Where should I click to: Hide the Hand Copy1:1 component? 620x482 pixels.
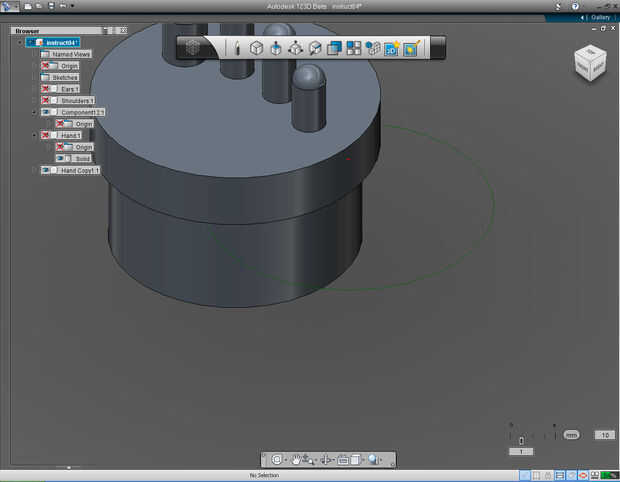click(47, 170)
